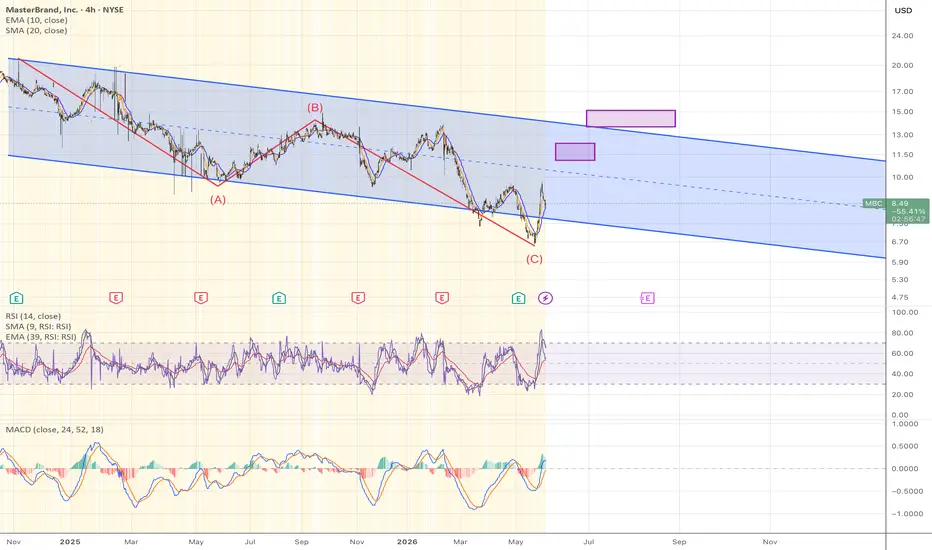Viewport: 932px width, 550px height.
Task: Click the larger light-purple target rectangle
Action: click(631, 118)
